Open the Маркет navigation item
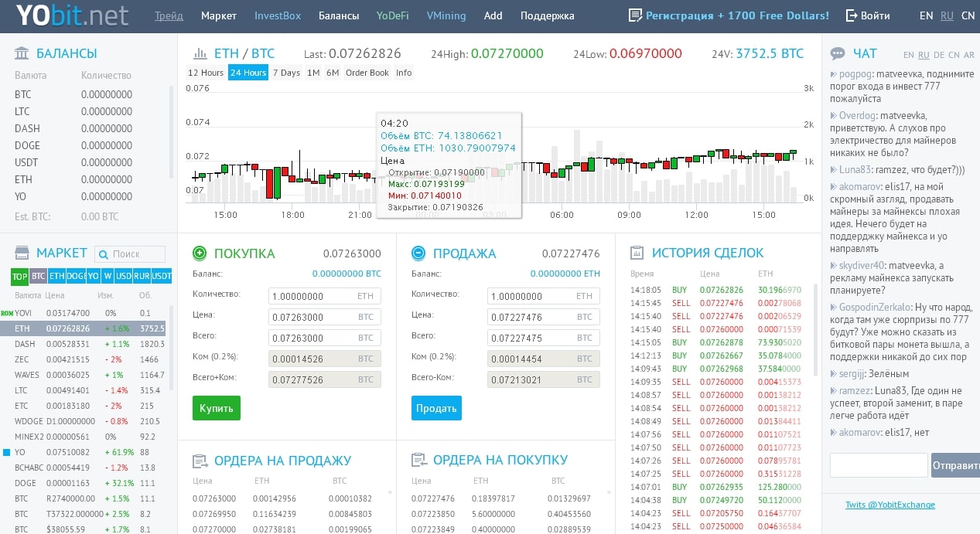Screen dimensions: 980x534 coord(219,15)
